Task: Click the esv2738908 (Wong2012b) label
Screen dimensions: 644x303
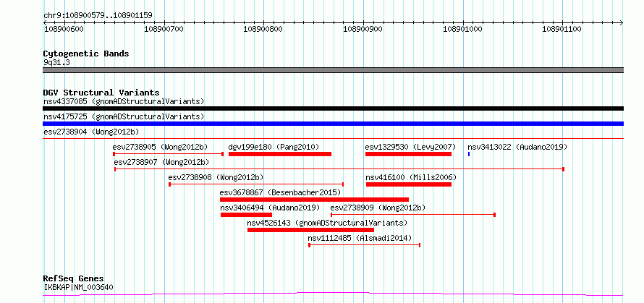Action: click(216, 177)
